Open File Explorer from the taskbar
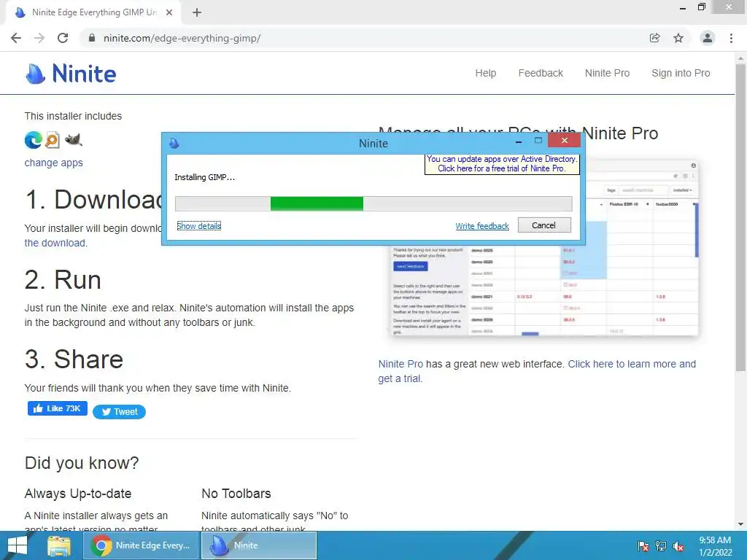747x560 pixels. coord(58,545)
